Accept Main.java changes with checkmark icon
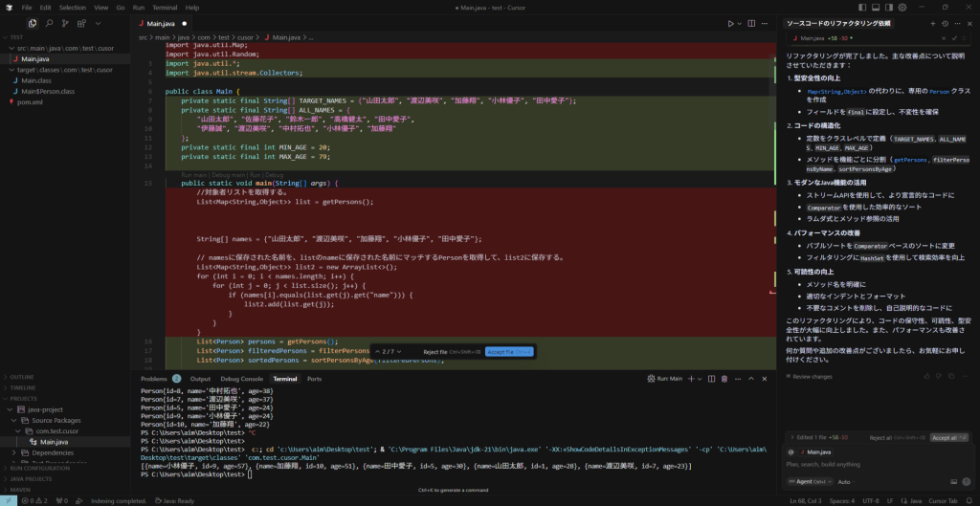 tap(956, 38)
